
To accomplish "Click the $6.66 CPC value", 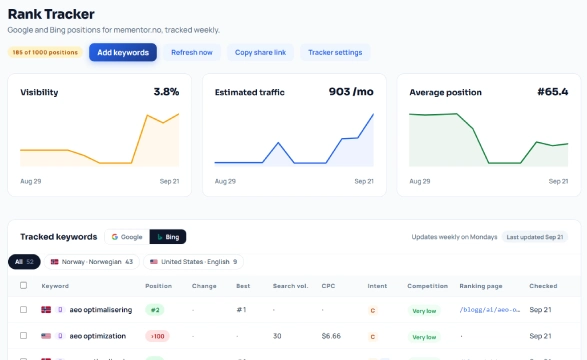I will (x=331, y=336).
